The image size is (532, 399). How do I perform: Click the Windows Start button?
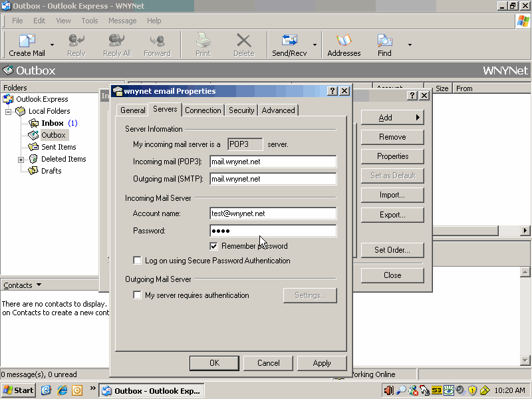[x=19, y=390]
